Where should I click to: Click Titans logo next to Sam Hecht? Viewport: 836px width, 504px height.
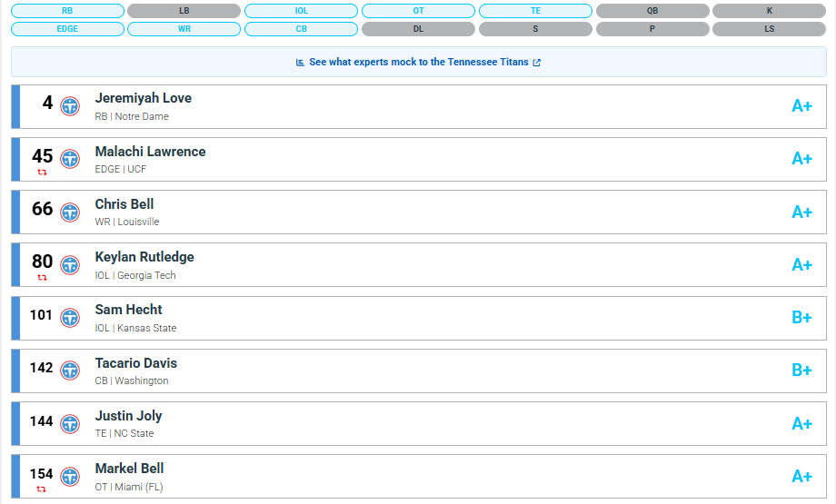[70, 318]
